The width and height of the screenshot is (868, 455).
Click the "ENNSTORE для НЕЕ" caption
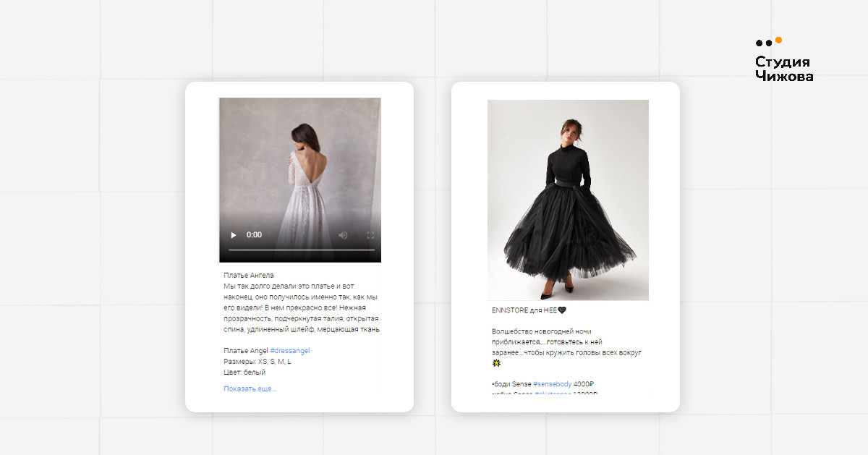524,310
